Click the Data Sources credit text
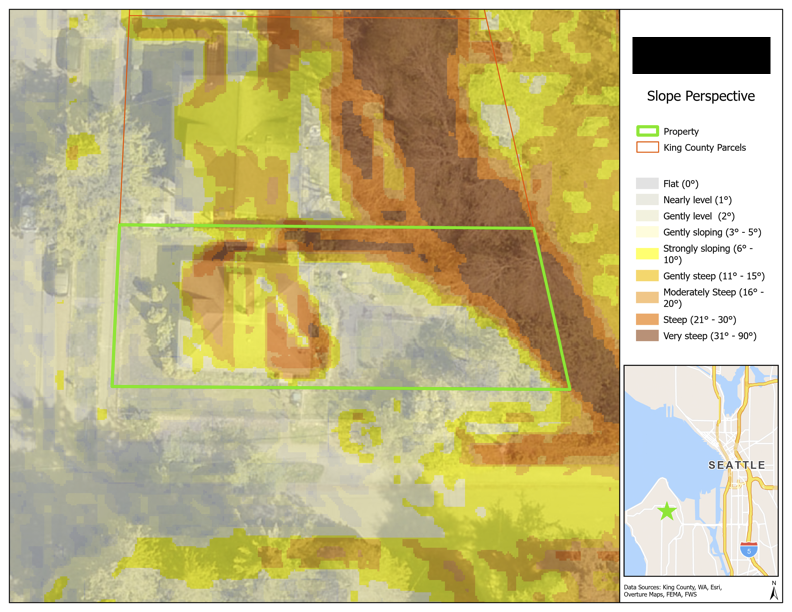 [x=672, y=590]
